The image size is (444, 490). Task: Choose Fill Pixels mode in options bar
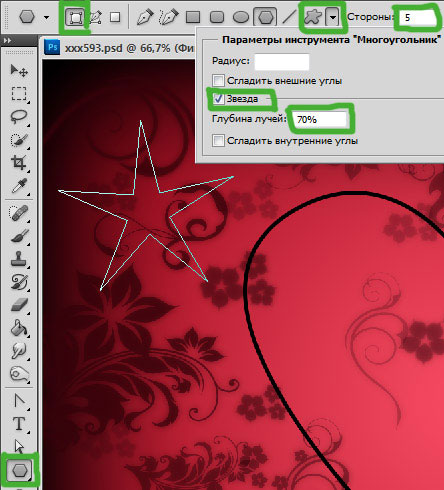[115, 17]
